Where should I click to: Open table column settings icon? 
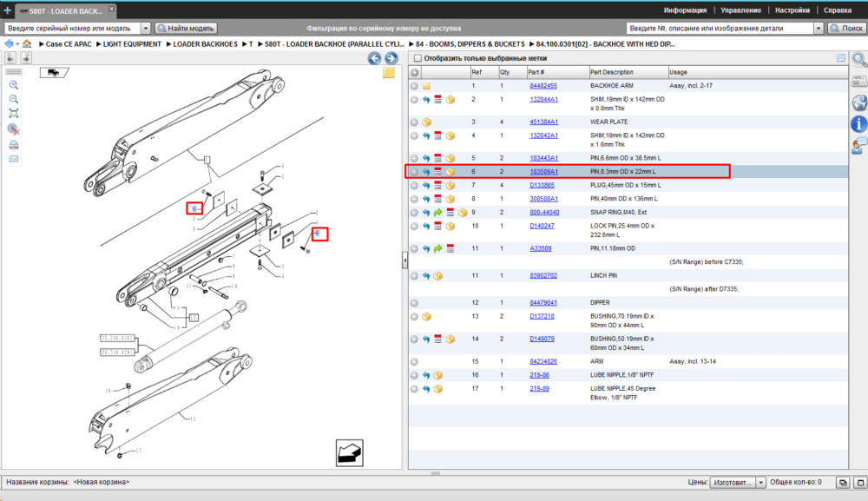[x=841, y=58]
